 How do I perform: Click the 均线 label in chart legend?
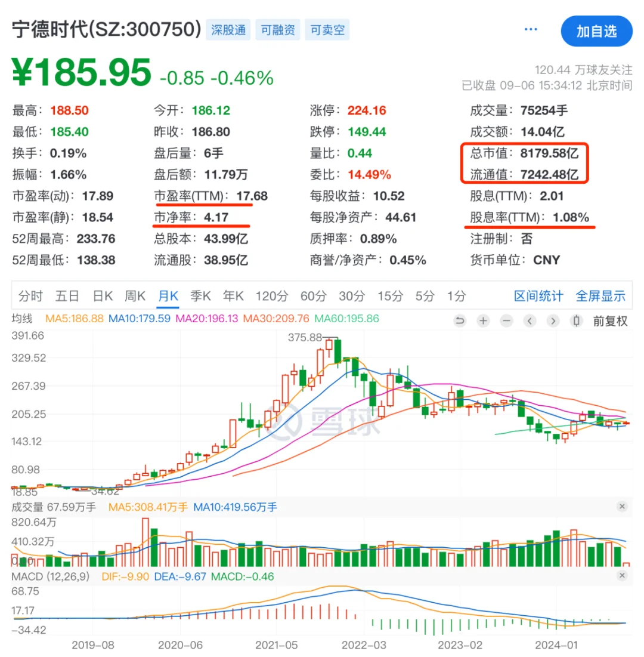22,319
